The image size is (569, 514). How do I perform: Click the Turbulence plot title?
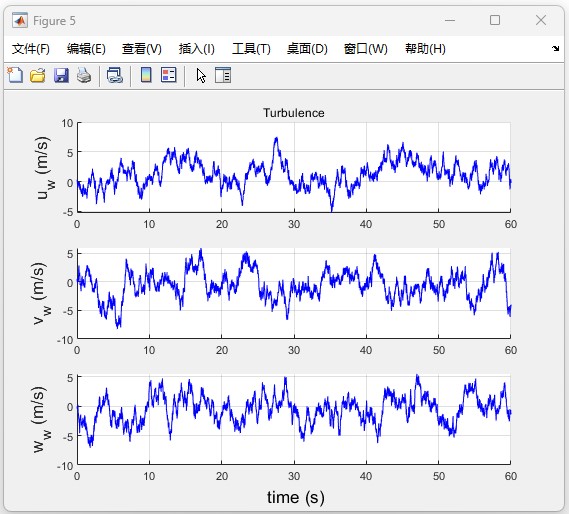click(294, 113)
